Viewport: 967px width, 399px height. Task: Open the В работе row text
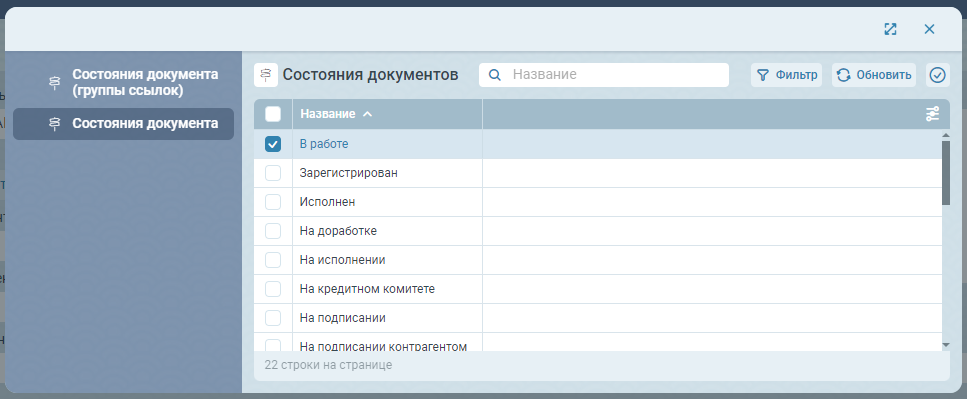(324, 144)
